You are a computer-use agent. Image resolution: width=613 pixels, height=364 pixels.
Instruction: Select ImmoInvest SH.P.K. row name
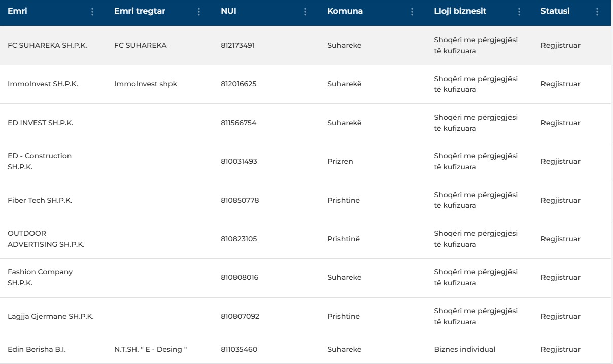coord(43,84)
